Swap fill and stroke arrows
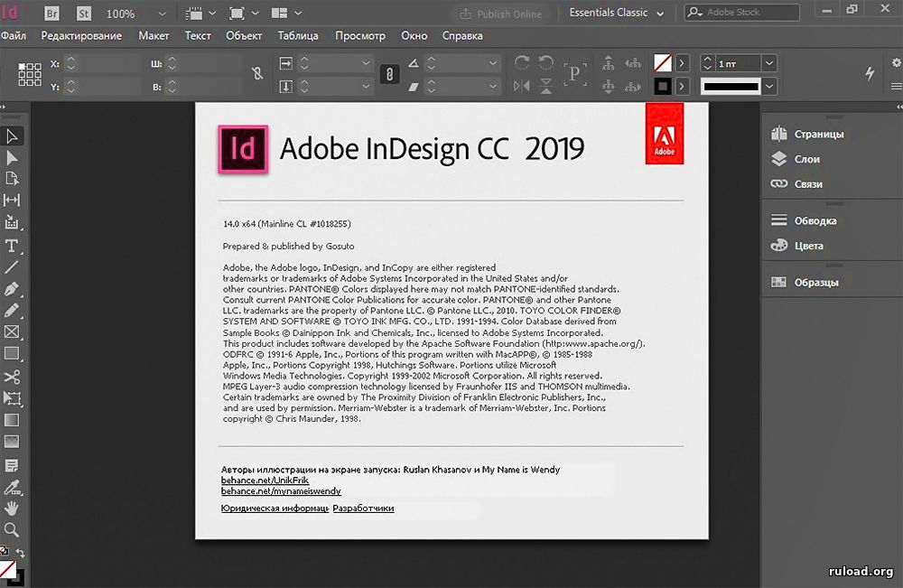903x588 pixels. (x=21, y=553)
